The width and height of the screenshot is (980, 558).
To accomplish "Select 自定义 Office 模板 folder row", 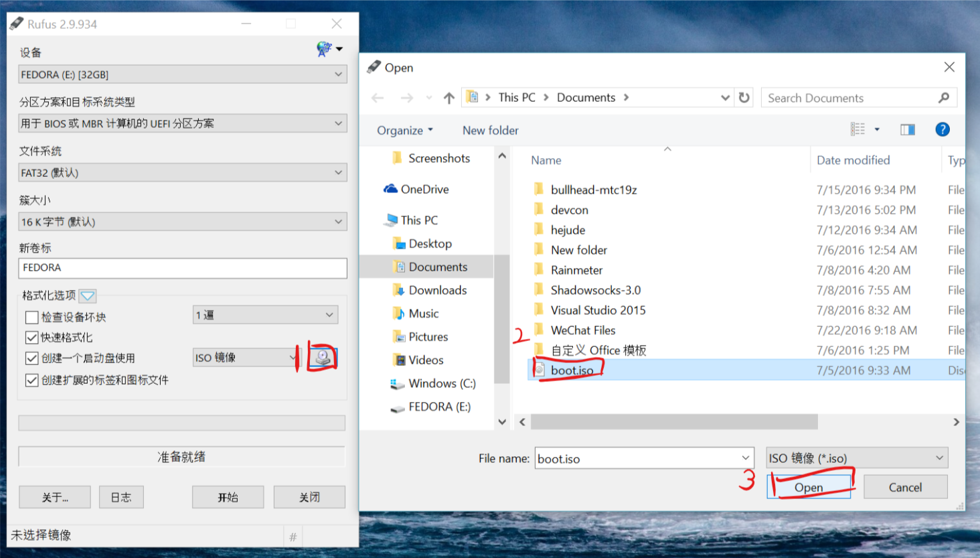I will [x=746, y=350].
